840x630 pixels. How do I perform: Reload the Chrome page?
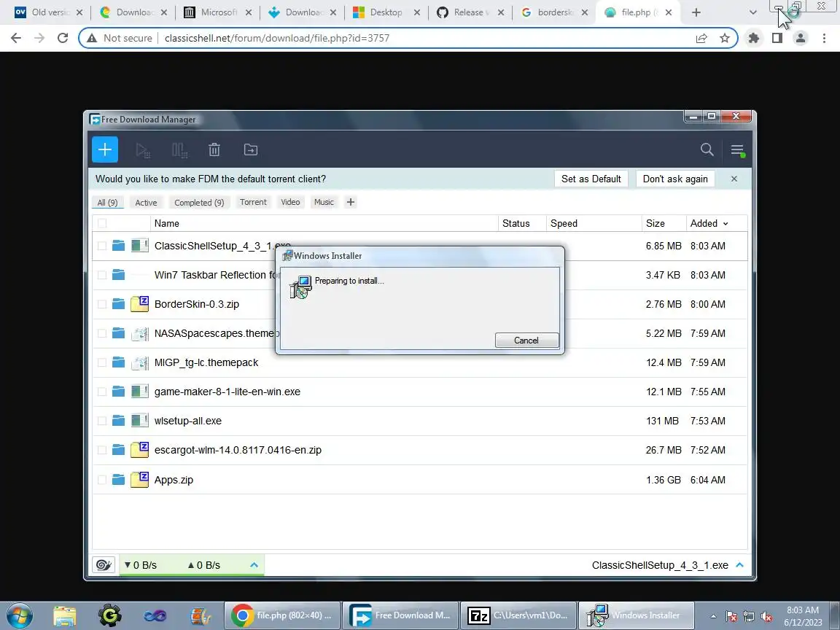pyautogui.click(x=63, y=38)
